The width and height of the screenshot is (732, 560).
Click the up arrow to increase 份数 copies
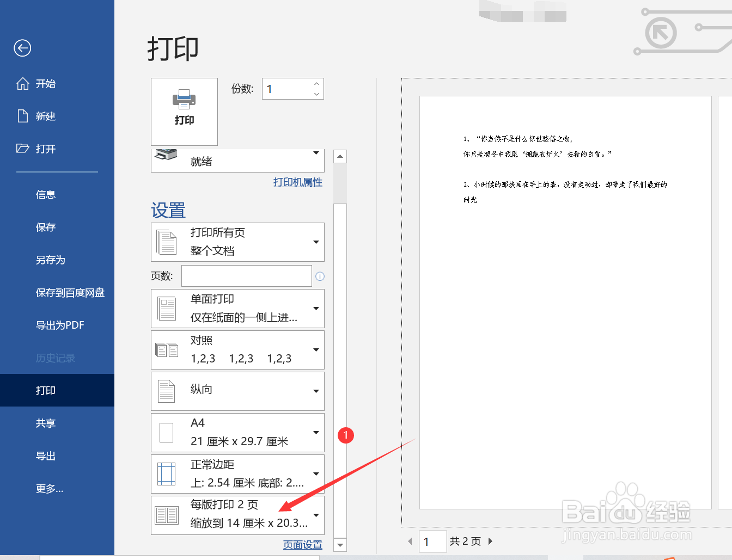point(316,84)
